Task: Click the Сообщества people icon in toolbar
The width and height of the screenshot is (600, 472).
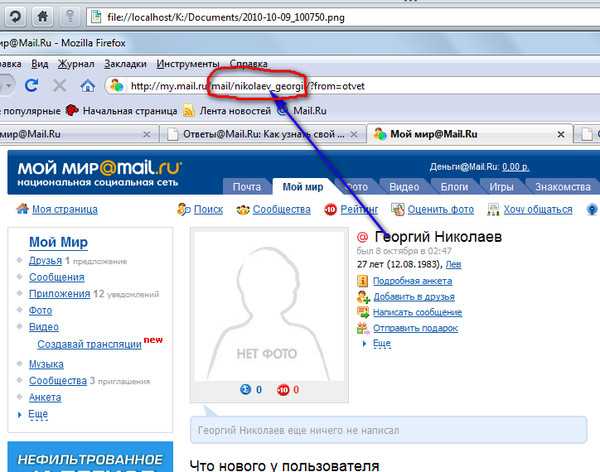Action: coord(243,210)
